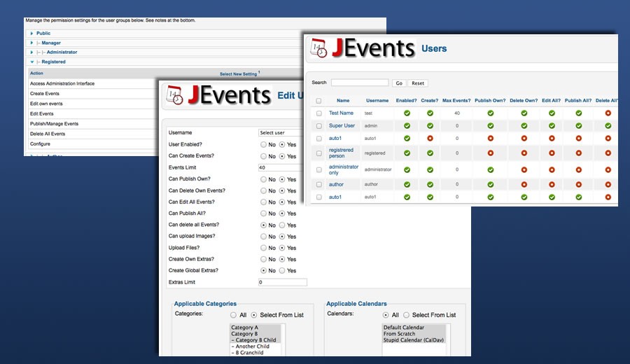Click the Reset button beside search

click(418, 83)
